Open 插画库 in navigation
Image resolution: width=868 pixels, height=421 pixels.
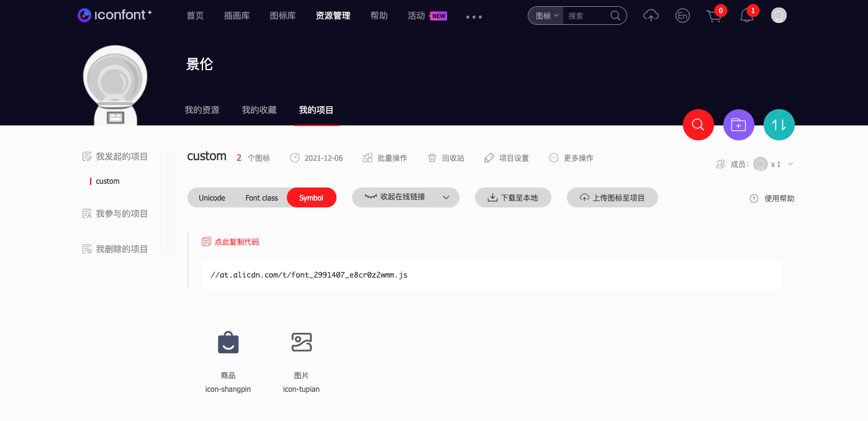237,16
